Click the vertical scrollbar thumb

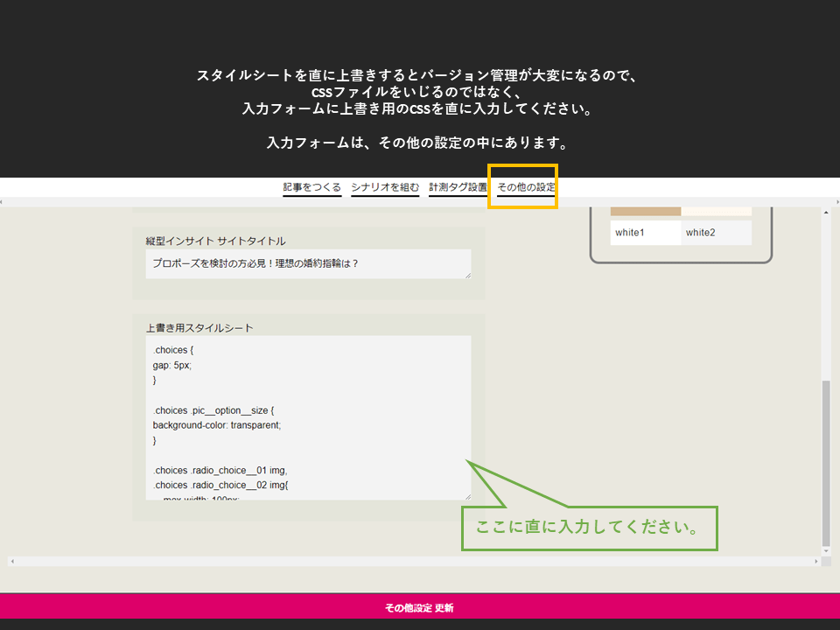point(826,462)
